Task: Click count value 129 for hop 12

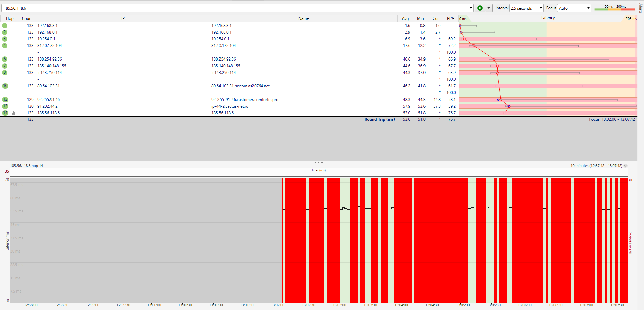Action: click(30, 100)
